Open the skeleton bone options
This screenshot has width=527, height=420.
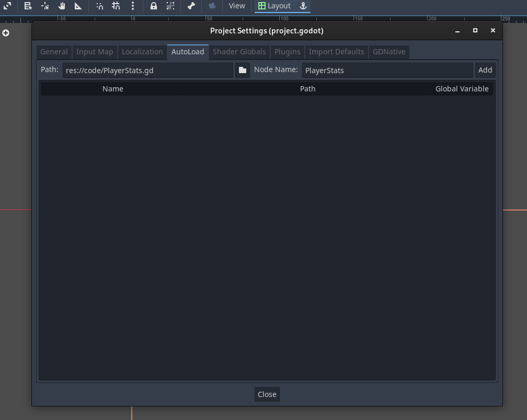coord(191,6)
